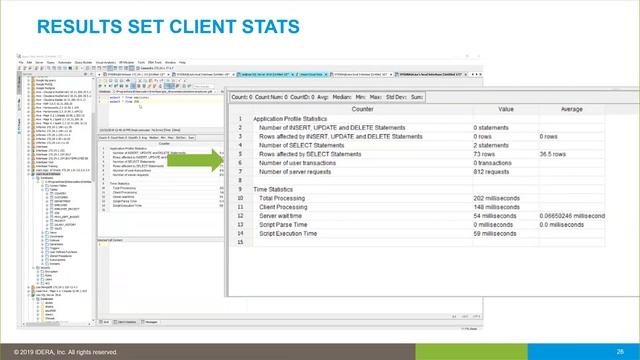Open the Automate menu

[x=65, y=62]
